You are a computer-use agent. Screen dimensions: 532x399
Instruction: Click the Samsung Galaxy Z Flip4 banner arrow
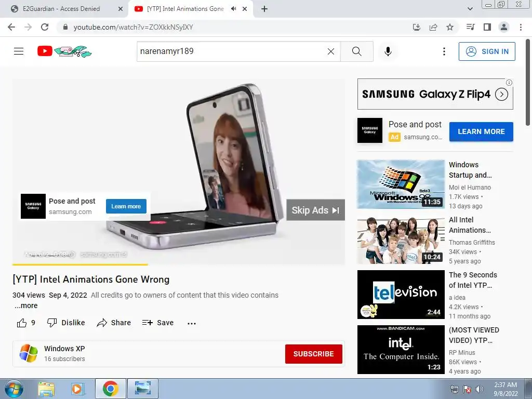point(501,95)
